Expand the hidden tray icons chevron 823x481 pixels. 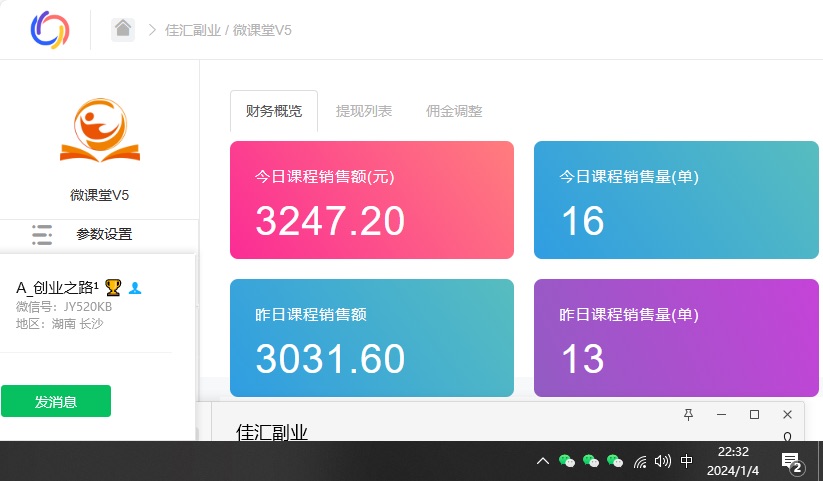(542, 461)
